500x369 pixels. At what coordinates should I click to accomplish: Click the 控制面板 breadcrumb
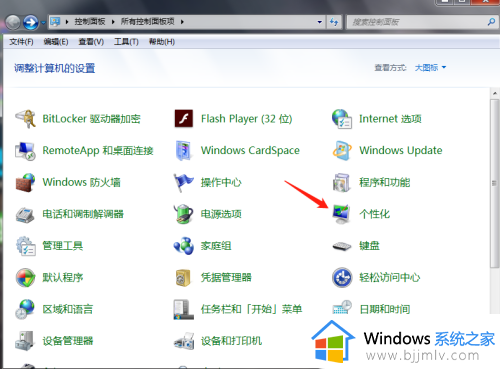(x=90, y=22)
